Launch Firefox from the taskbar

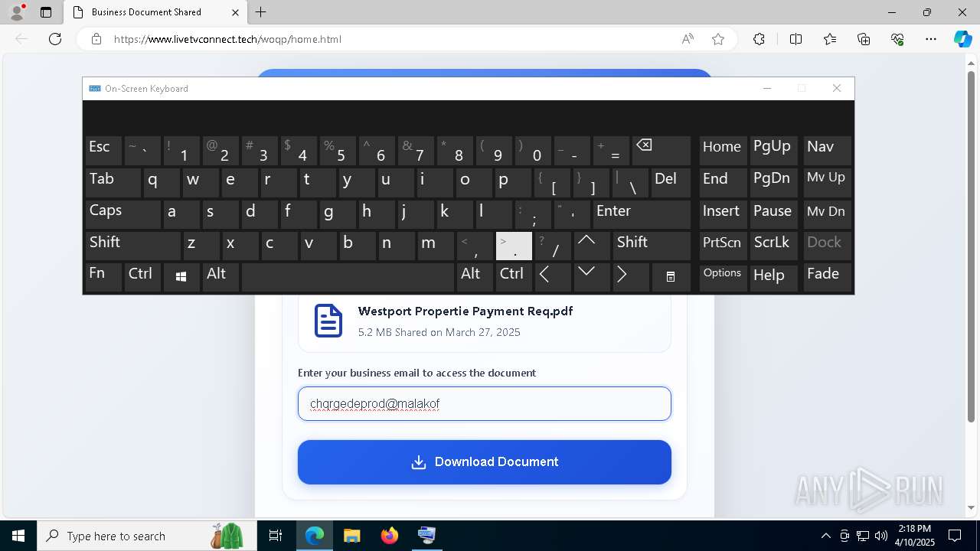click(x=390, y=536)
